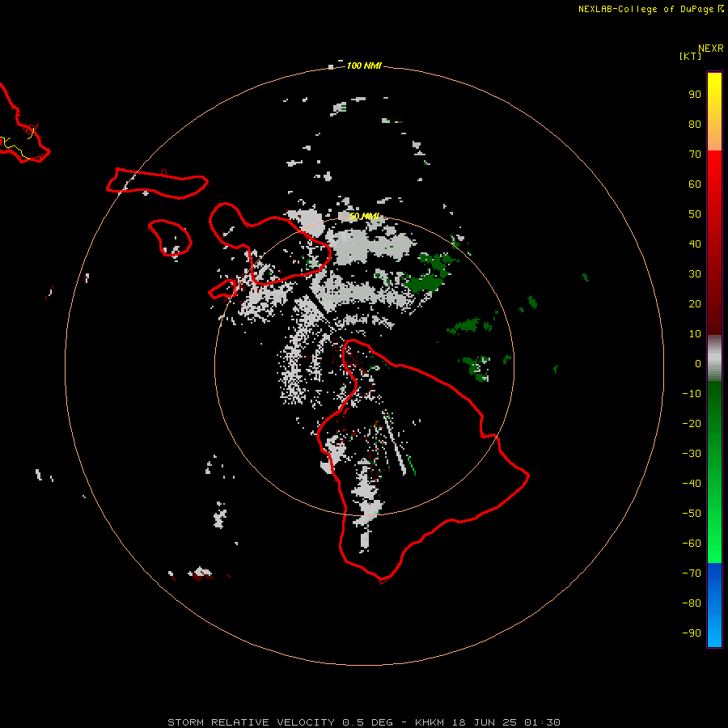Select the 30 knot scale label

695,274
